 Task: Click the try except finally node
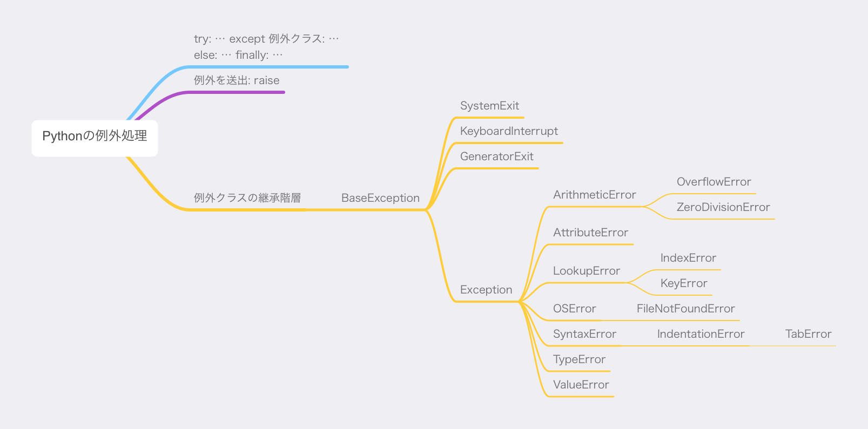click(x=267, y=47)
